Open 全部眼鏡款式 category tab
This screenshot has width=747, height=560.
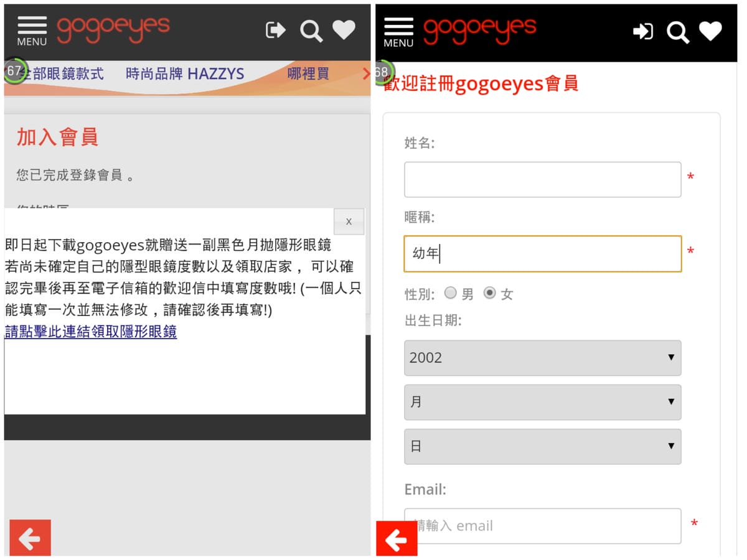coord(60,73)
